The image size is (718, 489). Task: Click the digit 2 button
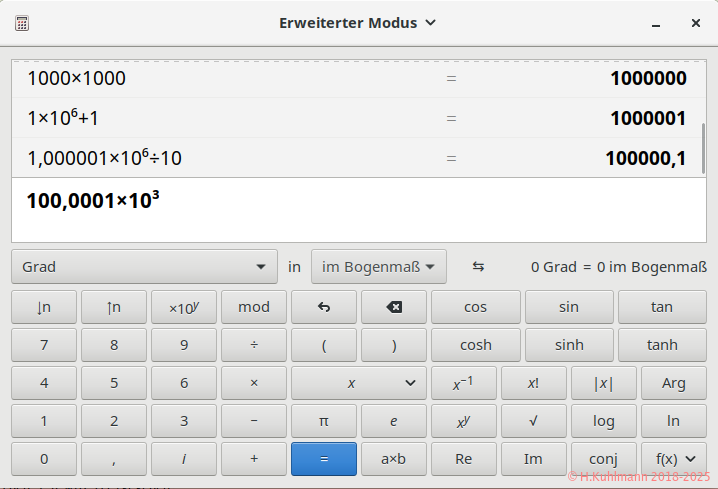point(114,421)
